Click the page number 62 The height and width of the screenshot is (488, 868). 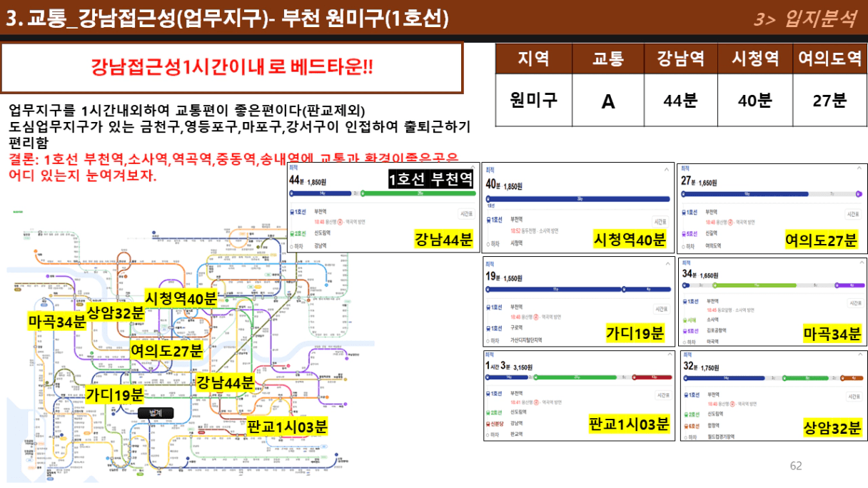pos(796,466)
